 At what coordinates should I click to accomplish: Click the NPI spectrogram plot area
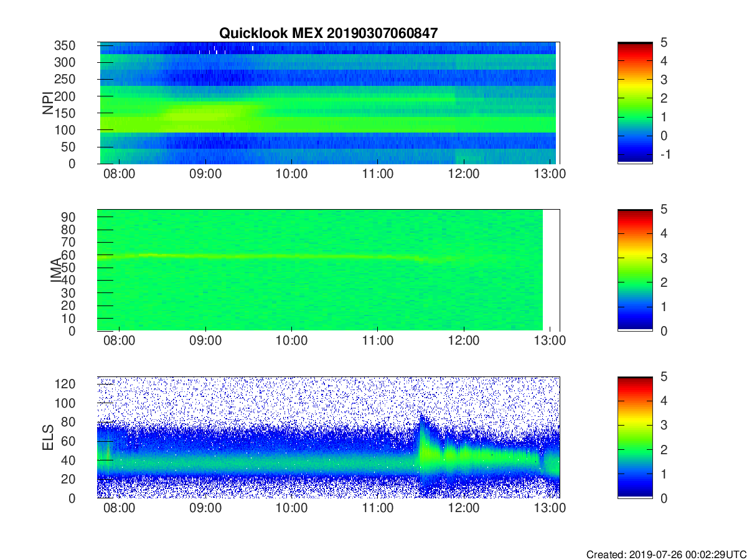tap(329, 103)
